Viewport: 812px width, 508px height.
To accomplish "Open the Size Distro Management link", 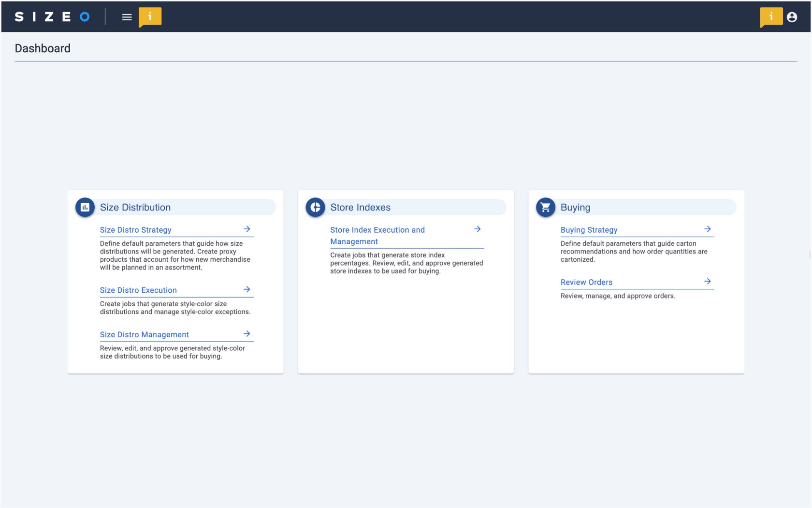I will pos(144,334).
